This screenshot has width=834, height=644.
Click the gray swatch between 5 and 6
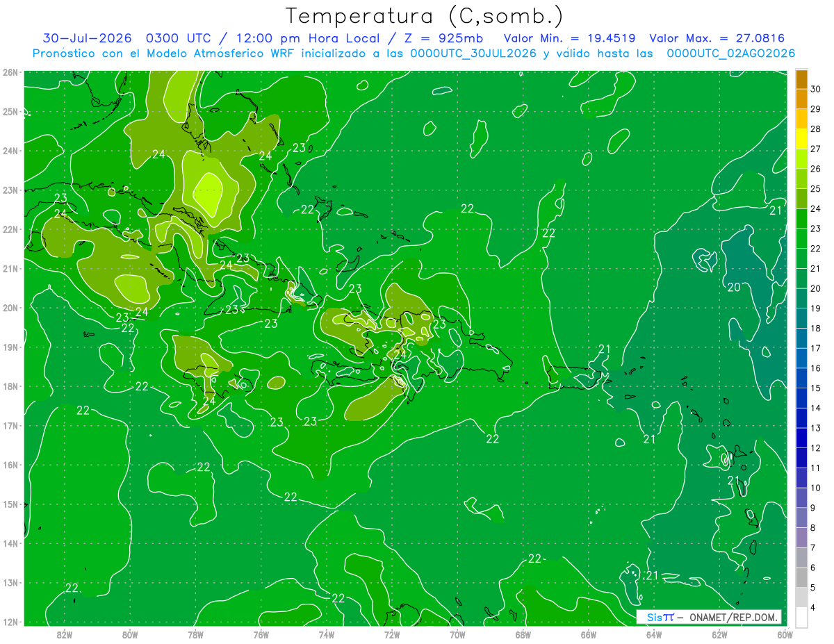coord(801,577)
